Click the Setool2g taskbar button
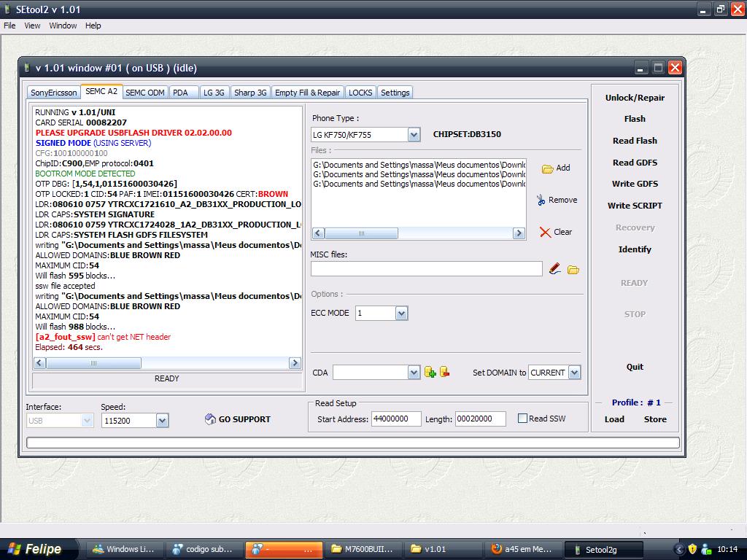Image resolution: width=747 pixels, height=560 pixels. click(602, 550)
